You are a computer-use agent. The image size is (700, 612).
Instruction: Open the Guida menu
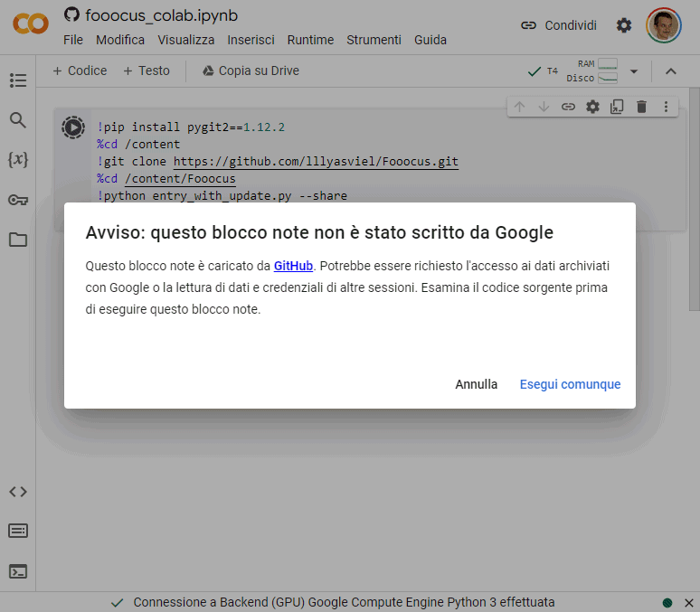(430, 40)
